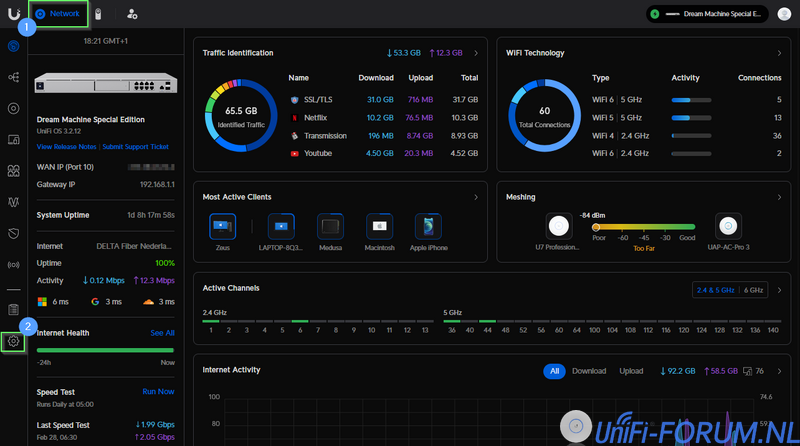
Task: Click the Topology icon in sidebar
Action: 14,77
